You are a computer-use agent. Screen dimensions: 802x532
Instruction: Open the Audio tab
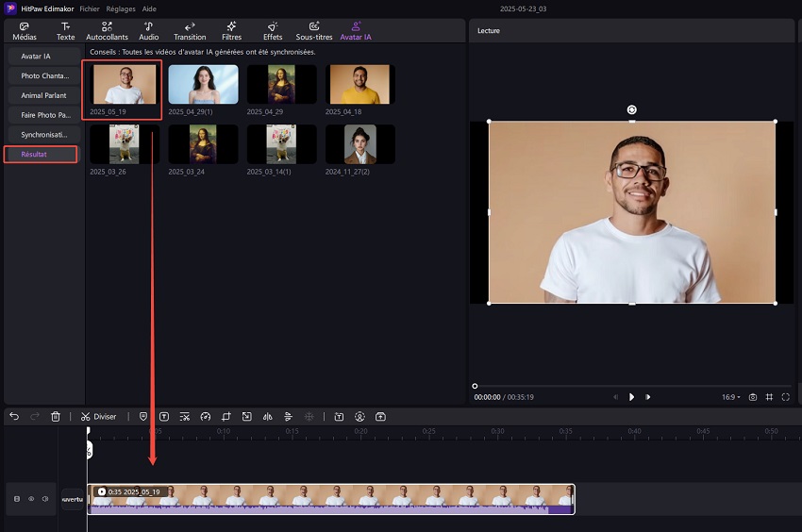pyautogui.click(x=148, y=31)
